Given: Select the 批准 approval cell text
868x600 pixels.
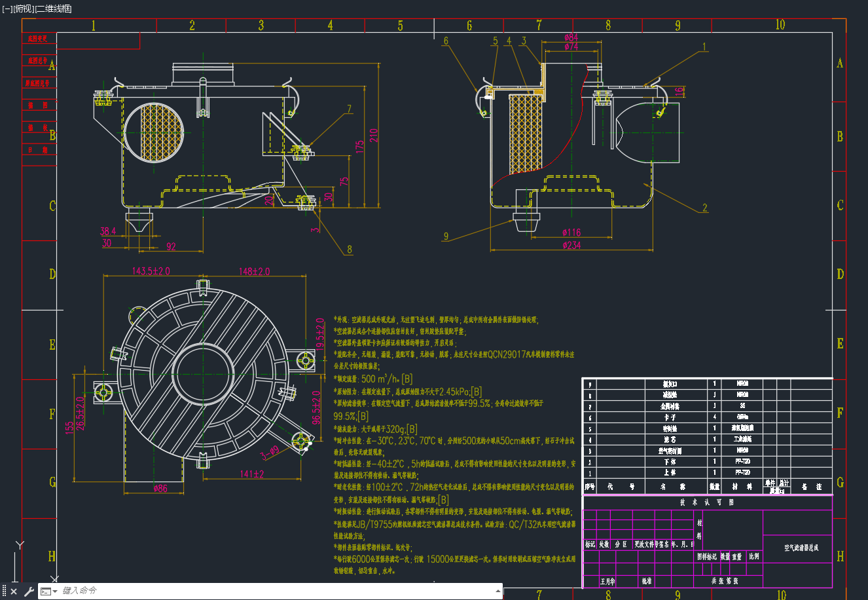Looking at the screenshot, I should pyautogui.click(x=646, y=581).
